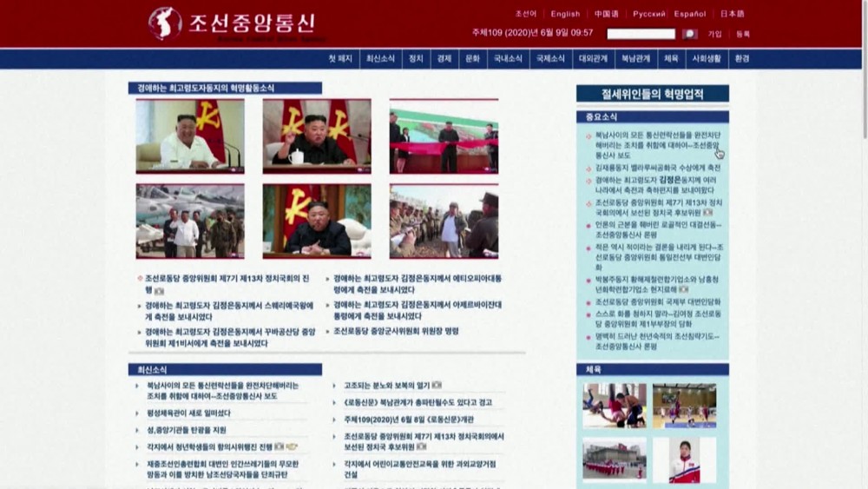Switch language to English
Viewport: 868px width, 489px height.
[565, 14]
